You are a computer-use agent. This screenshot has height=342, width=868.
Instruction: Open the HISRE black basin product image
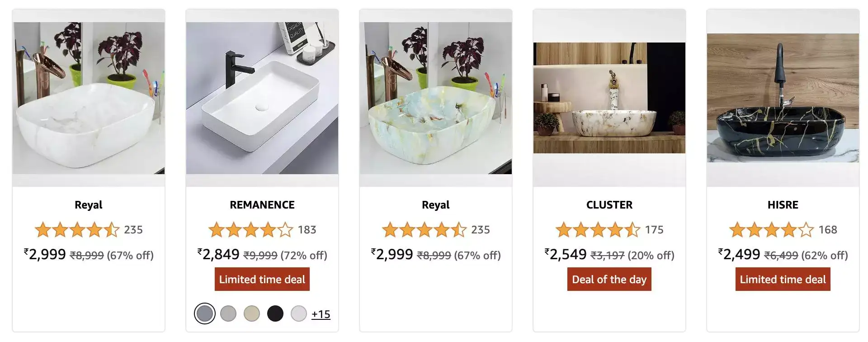click(783, 97)
